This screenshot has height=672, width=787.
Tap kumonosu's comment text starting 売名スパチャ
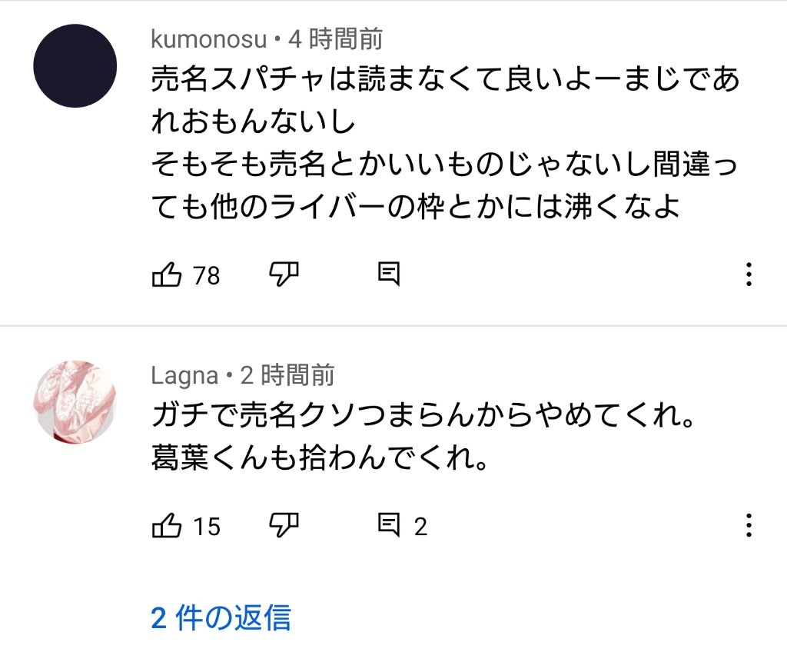click(x=444, y=144)
